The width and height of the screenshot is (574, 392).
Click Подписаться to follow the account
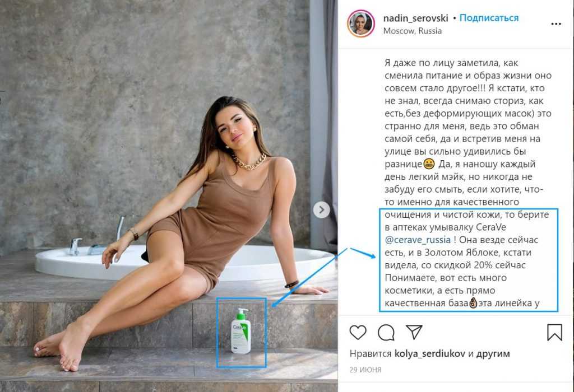point(489,18)
